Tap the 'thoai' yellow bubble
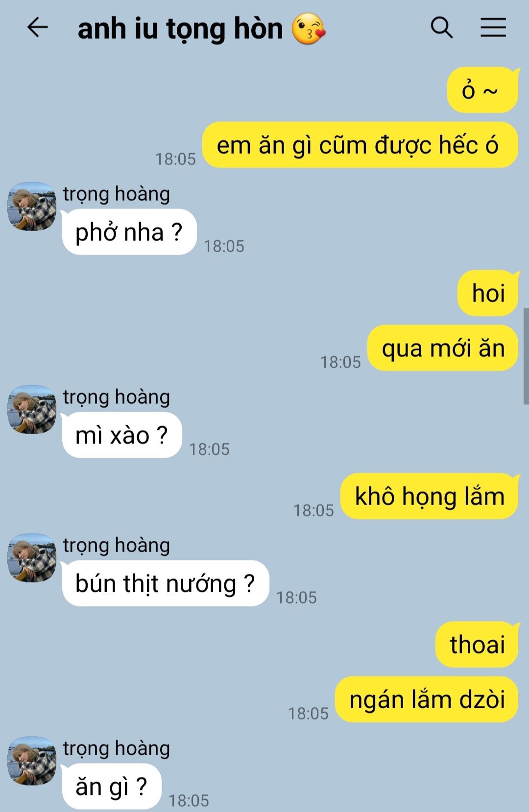The height and width of the screenshot is (812, 529). (x=477, y=645)
